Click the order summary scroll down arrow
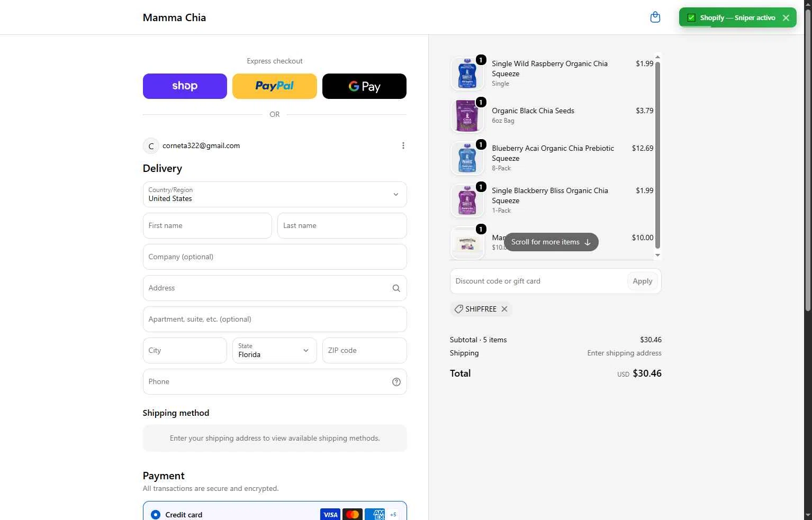 click(x=657, y=255)
